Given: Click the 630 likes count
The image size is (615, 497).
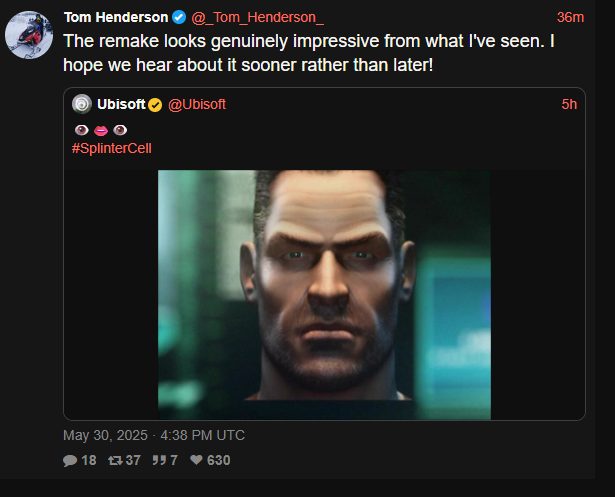Looking at the screenshot, I should (x=218, y=460).
